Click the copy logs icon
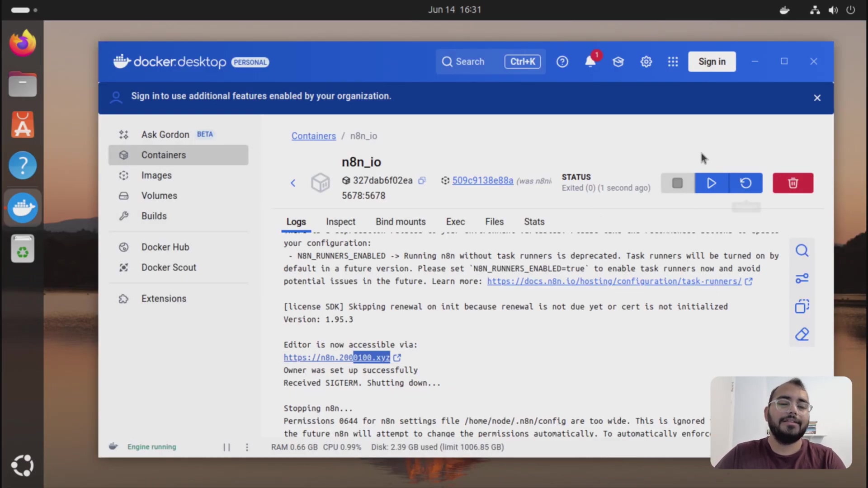 pyautogui.click(x=802, y=306)
